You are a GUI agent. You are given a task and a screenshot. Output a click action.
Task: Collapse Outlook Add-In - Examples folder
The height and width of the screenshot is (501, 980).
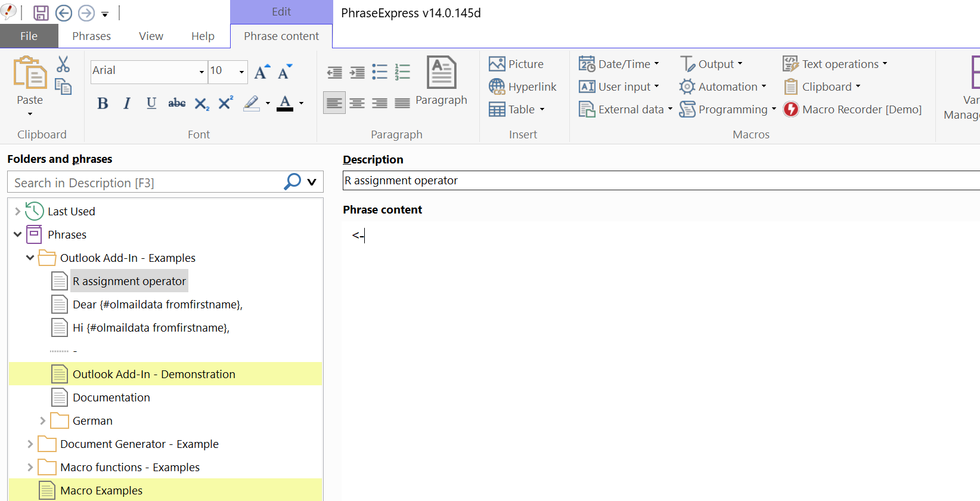(x=30, y=258)
